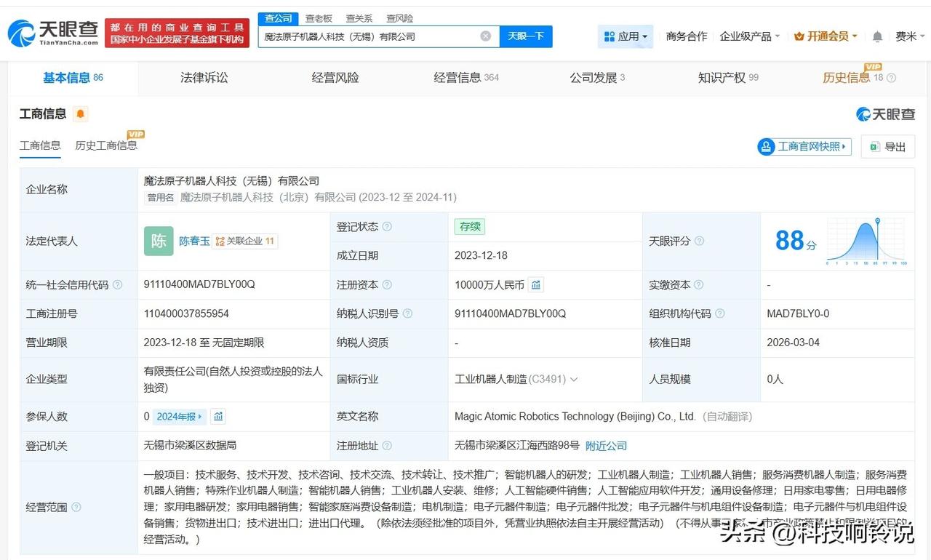Viewport: 931px width, 560px height.
Task: Click the 存续 registration status tag
Action: (471, 227)
